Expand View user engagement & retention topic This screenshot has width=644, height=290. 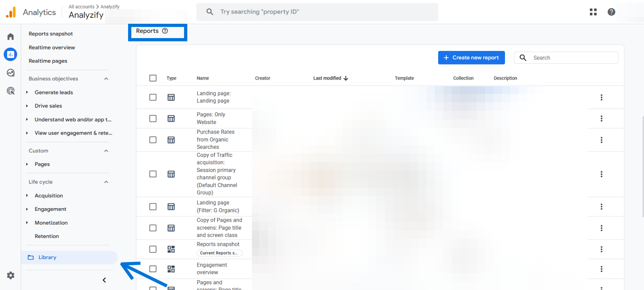pyautogui.click(x=27, y=133)
